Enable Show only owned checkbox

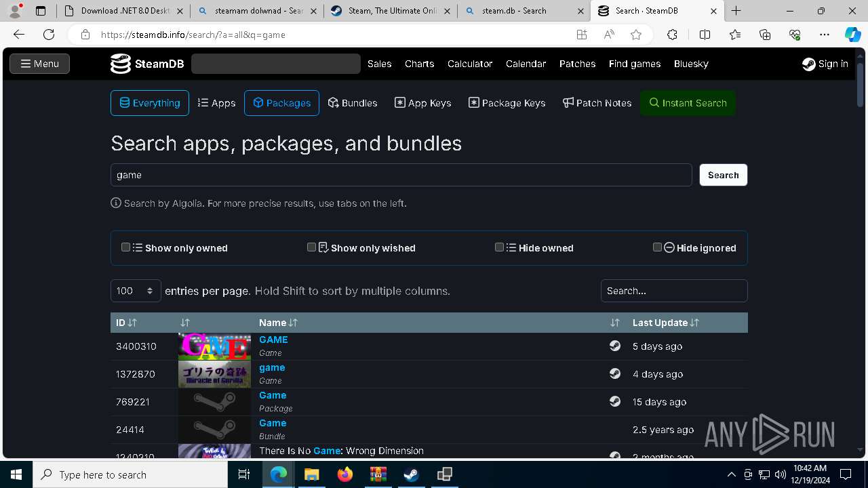tap(125, 247)
